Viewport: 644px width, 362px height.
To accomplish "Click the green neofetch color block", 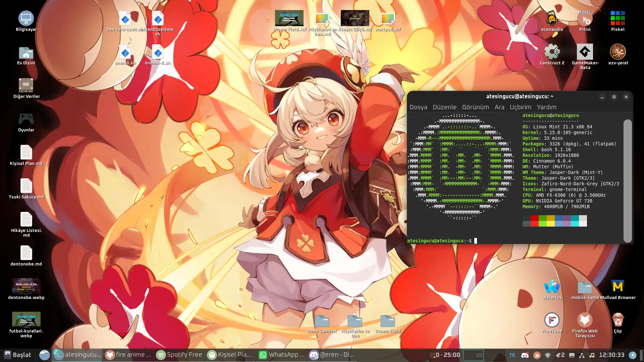I will (543, 221).
